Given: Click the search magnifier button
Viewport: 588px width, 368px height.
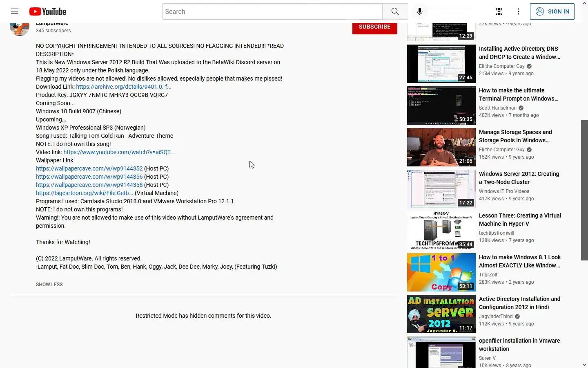Looking at the screenshot, I should 395,11.
